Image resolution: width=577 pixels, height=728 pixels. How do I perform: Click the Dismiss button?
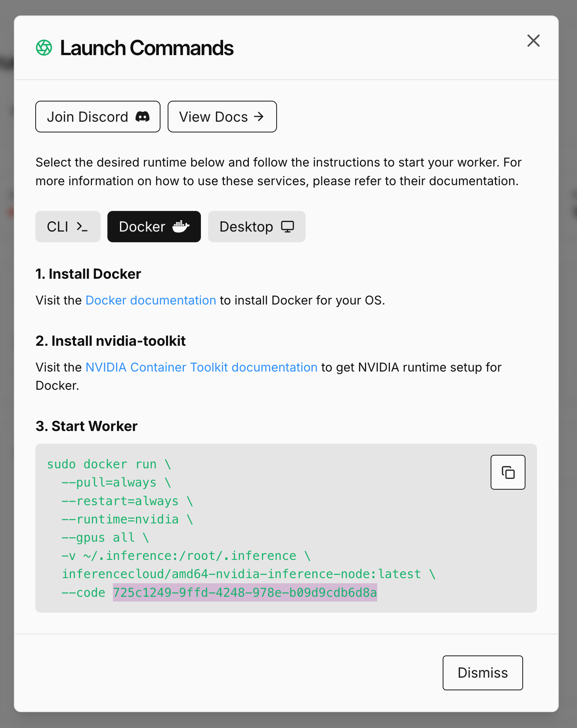tap(483, 673)
